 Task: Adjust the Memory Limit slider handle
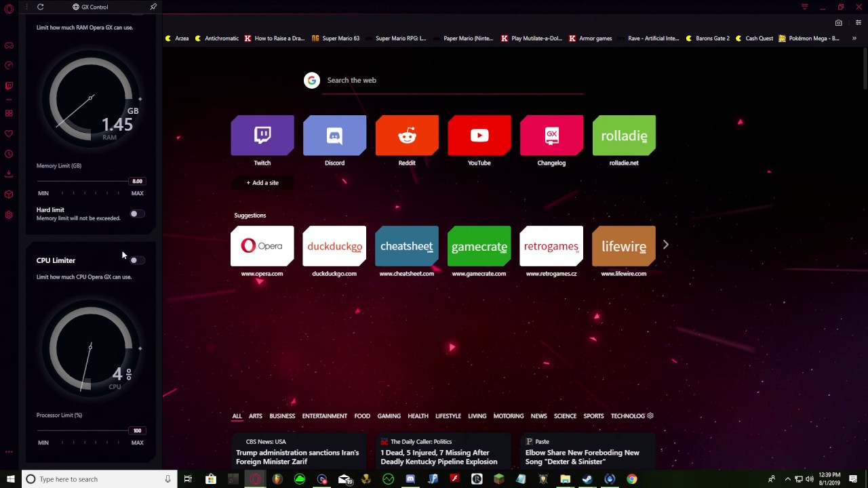point(138,181)
